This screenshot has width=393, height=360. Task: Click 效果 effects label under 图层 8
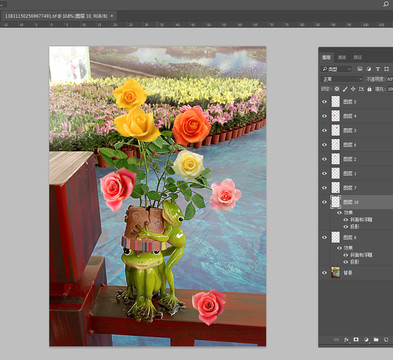[348, 248]
